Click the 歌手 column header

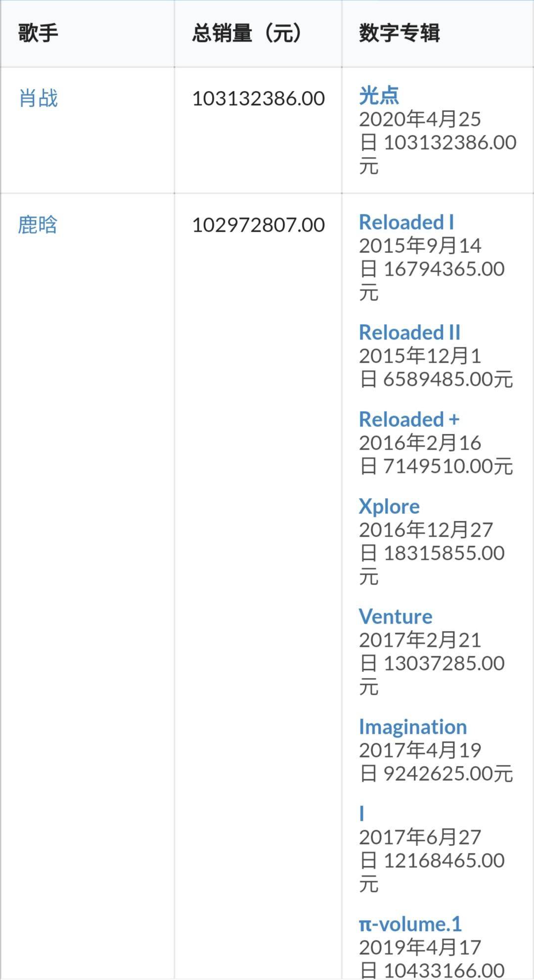point(39,33)
